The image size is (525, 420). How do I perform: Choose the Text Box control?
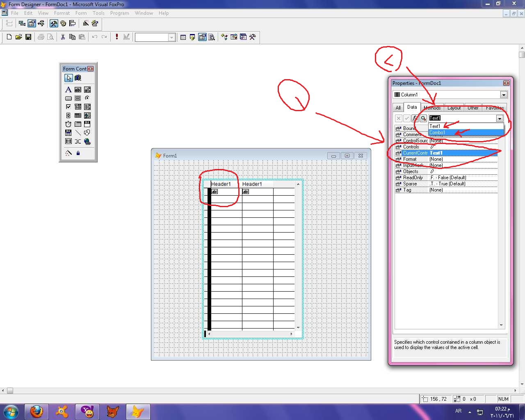(78, 89)
